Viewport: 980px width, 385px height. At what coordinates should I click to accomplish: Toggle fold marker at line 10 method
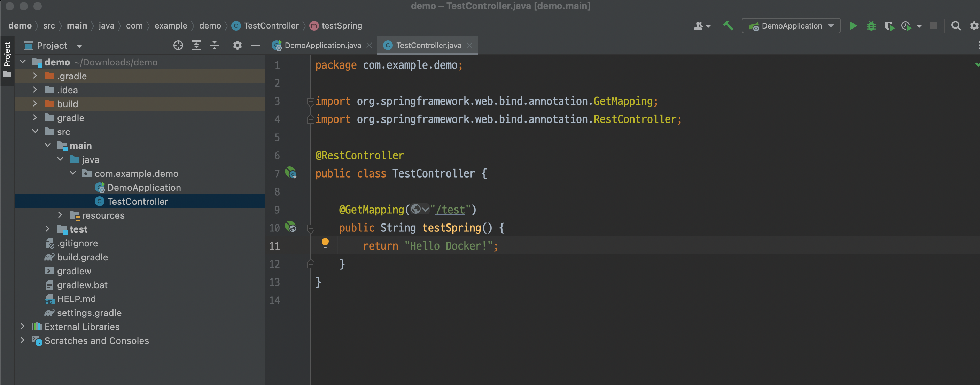[x=310, y=228]
